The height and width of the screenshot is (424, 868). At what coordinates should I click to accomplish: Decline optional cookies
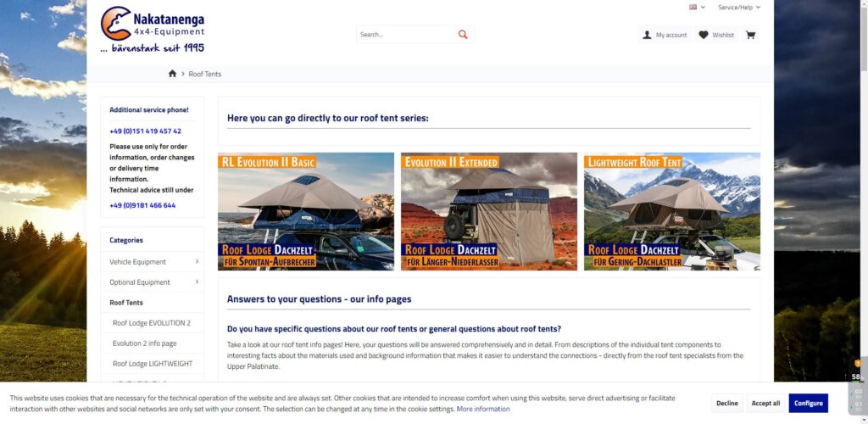pos(726,403)
